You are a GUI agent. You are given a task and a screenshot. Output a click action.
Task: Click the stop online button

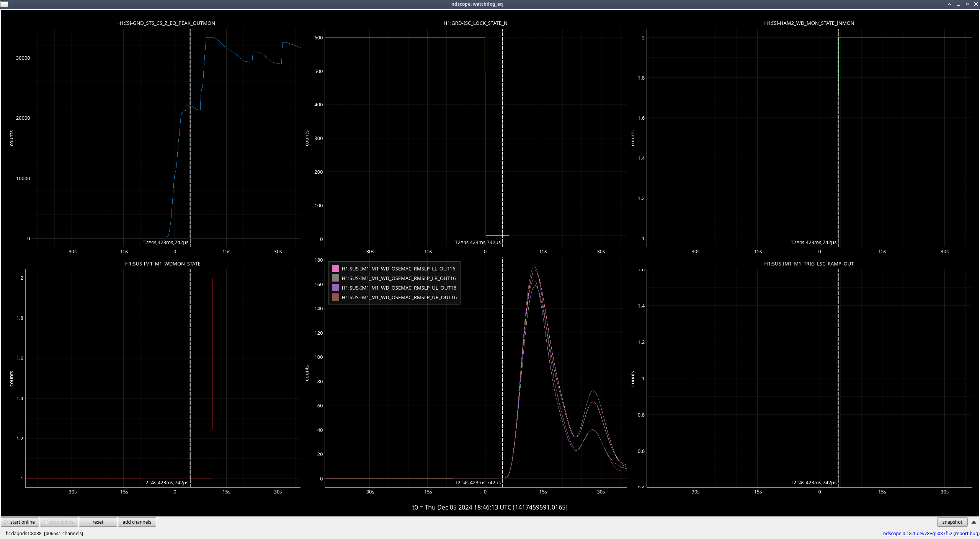coord(59,522)
